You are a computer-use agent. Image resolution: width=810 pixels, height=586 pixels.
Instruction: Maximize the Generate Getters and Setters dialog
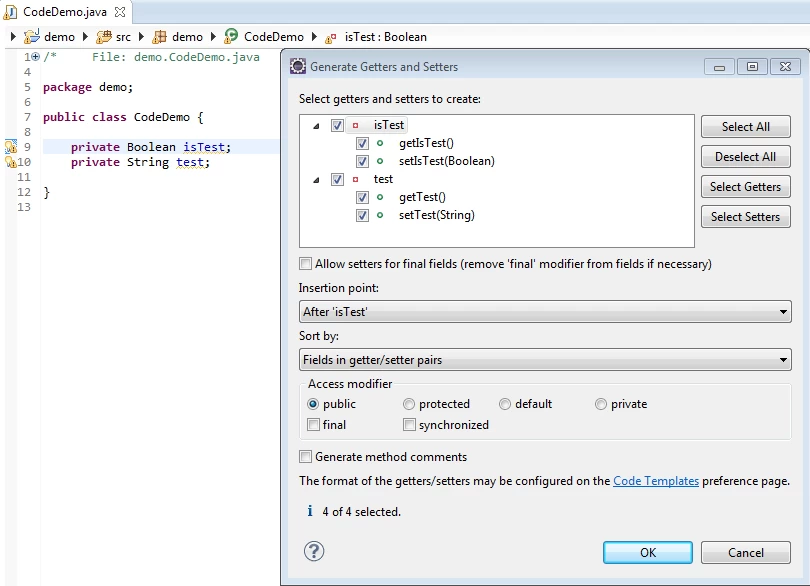point(752,67)
